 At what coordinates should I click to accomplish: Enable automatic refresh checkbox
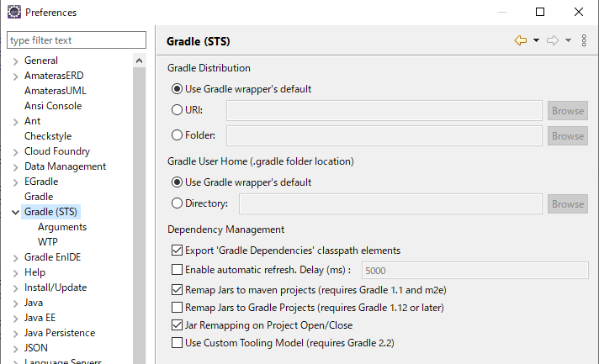click(x=177, y=269)
